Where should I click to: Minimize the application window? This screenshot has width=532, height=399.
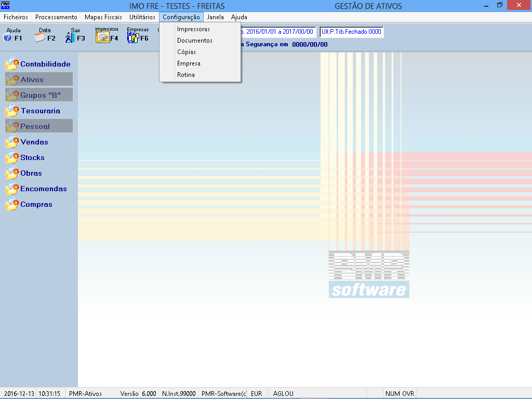tap(486, 5)
